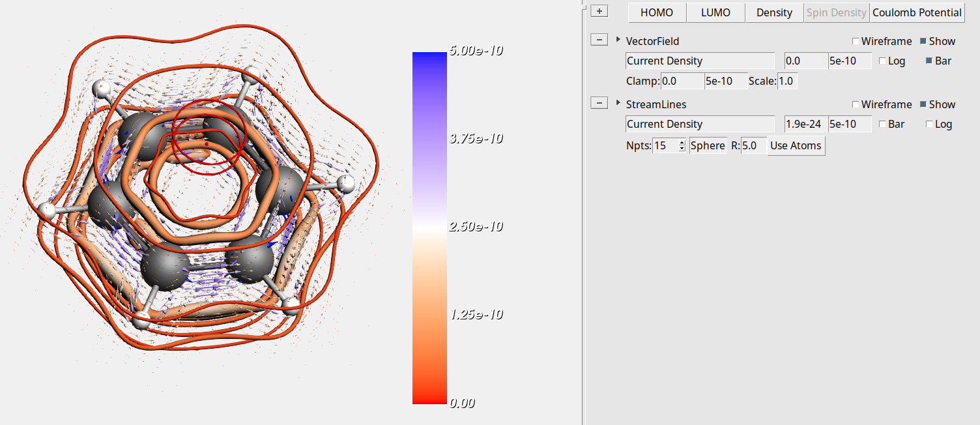The height and width of the screenshot is (425, 980).
Task: Click the HOMO button
Action: point(657,12)
